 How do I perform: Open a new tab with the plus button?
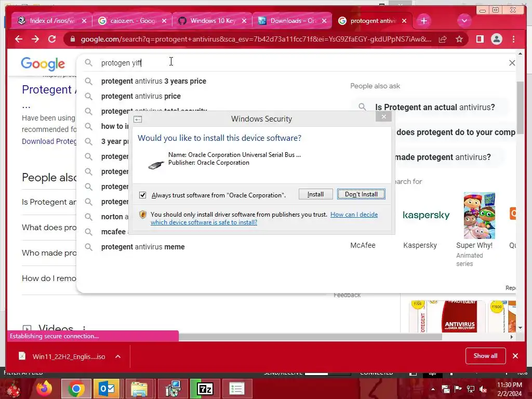point(424,21)
